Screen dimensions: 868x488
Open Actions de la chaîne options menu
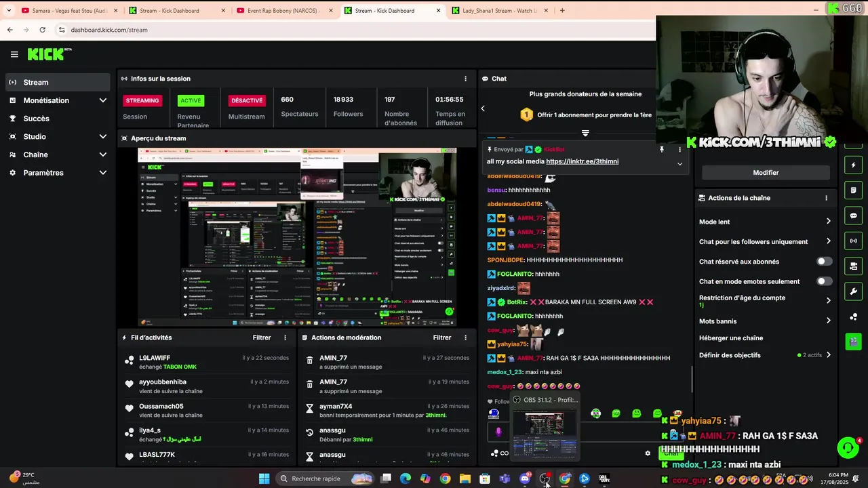pos(826,198)
